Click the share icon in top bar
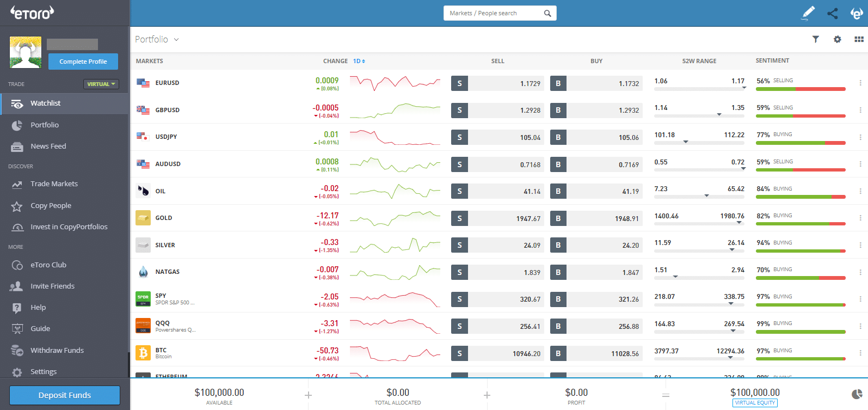868x410 pixels. tap(833, 13)
